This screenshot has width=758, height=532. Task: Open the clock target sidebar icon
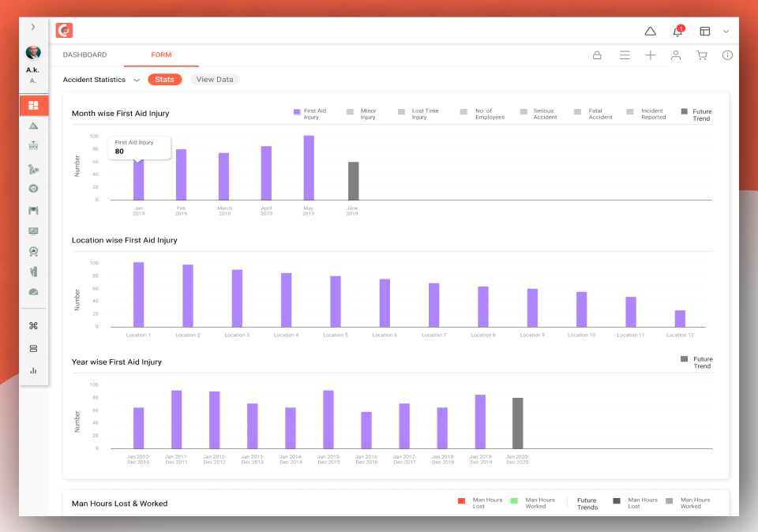(33, 189)
